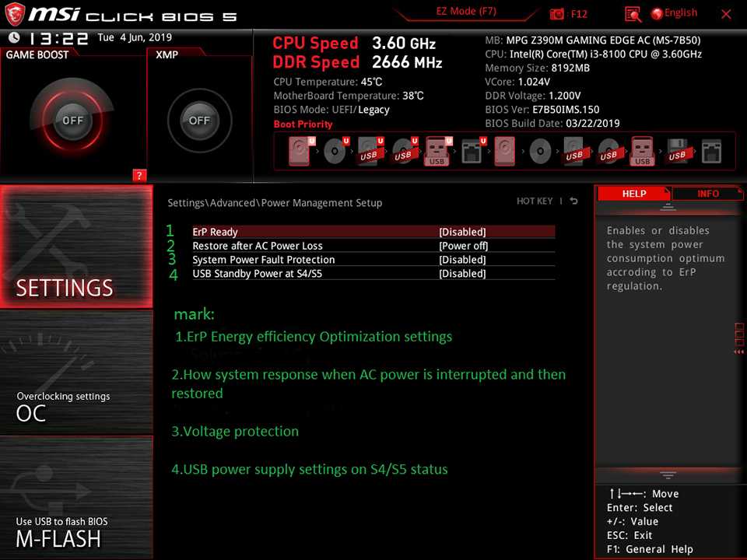Open the BIOS search icon

tap(633, 14)
